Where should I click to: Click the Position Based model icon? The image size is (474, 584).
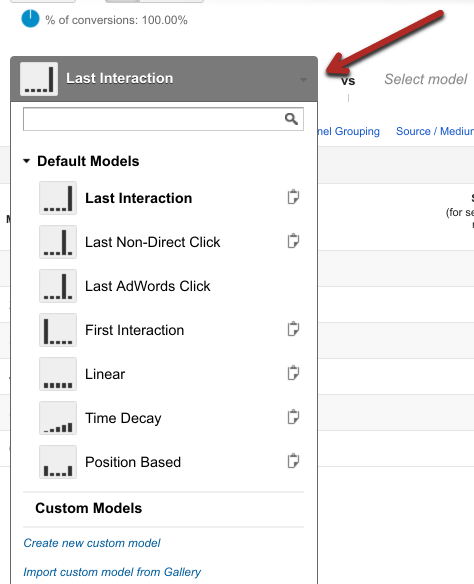[x=58, y=462]
